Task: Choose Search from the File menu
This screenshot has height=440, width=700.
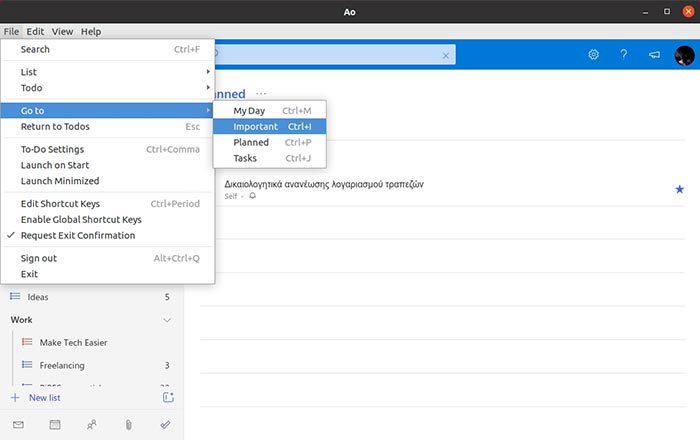Action: 108,50
